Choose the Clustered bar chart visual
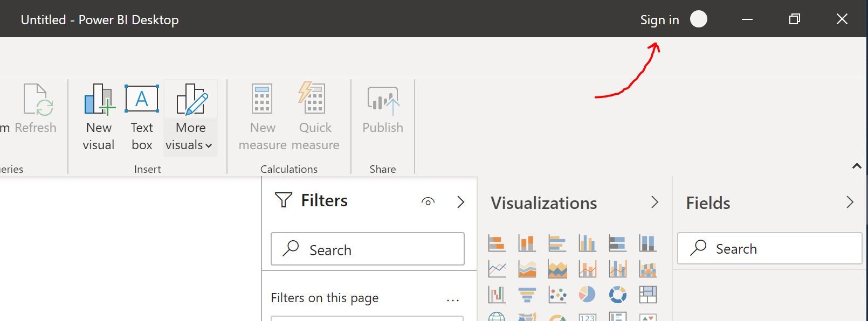This screenshot has height=321, width=868. pyautogui.click(x=557, y=243)
